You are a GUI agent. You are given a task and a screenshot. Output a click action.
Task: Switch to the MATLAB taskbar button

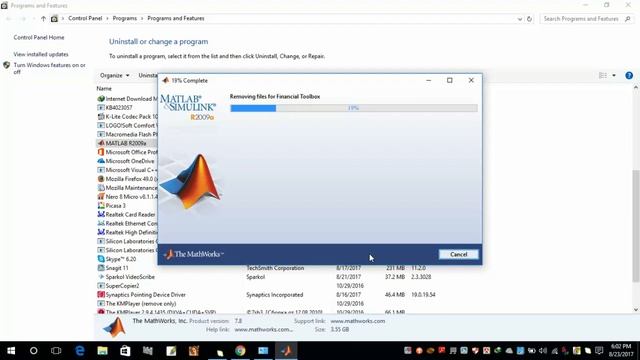[x=286, y=351]
